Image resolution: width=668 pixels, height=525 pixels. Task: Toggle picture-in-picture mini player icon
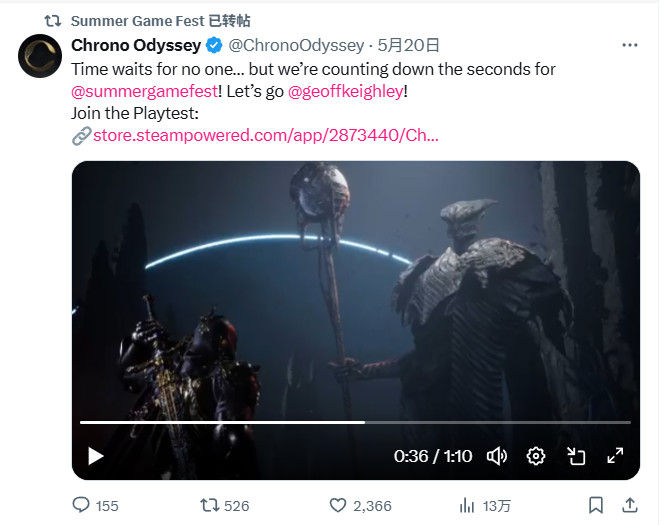576,456
